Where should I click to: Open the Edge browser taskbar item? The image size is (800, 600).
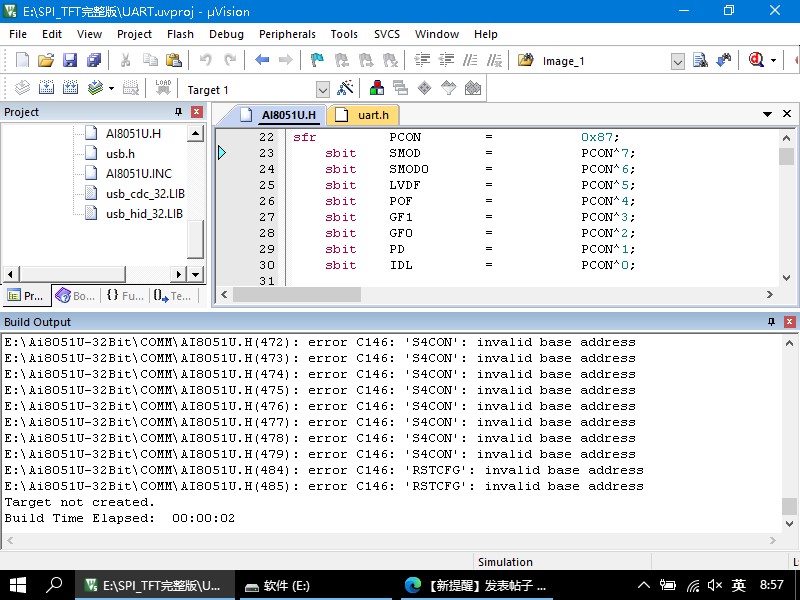click(x=475, y=585)
